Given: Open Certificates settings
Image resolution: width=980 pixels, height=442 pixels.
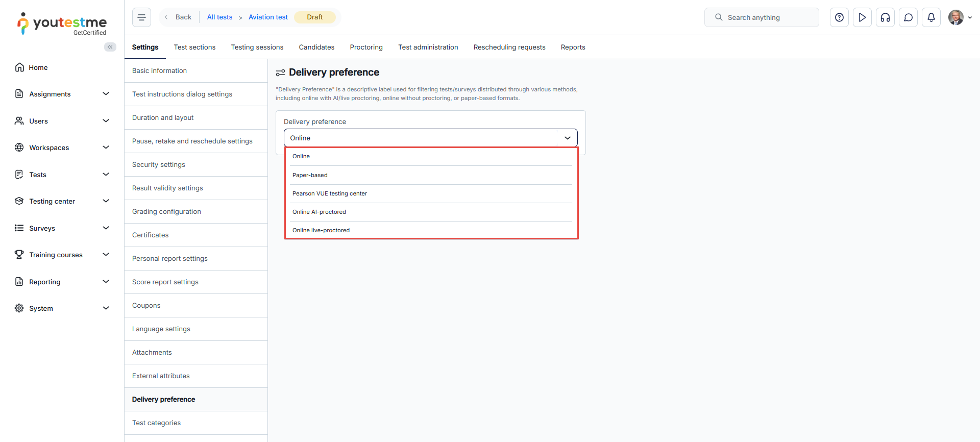Looking at the screenshot, I should (x=196, y=235).
